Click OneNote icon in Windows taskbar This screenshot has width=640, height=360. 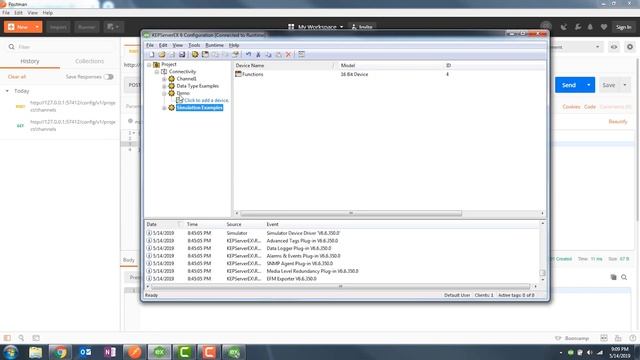(x=110, y=352)
